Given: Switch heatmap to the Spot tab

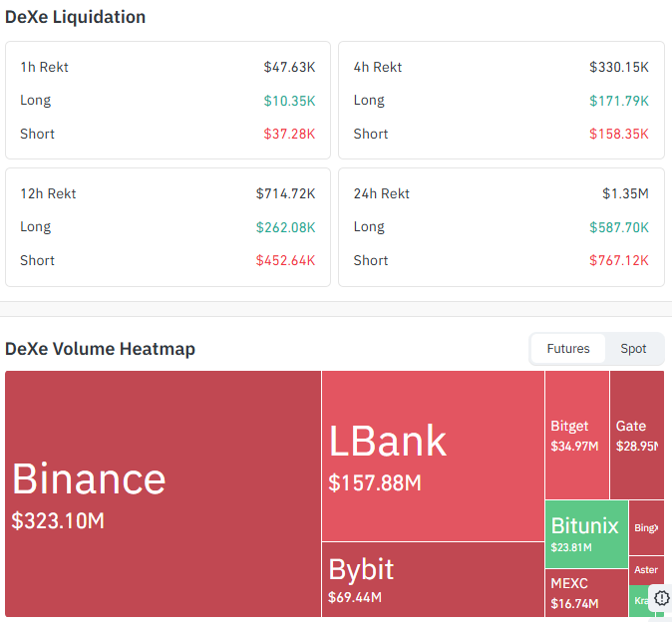Looking at the screenshot, I should click(633, 349).
